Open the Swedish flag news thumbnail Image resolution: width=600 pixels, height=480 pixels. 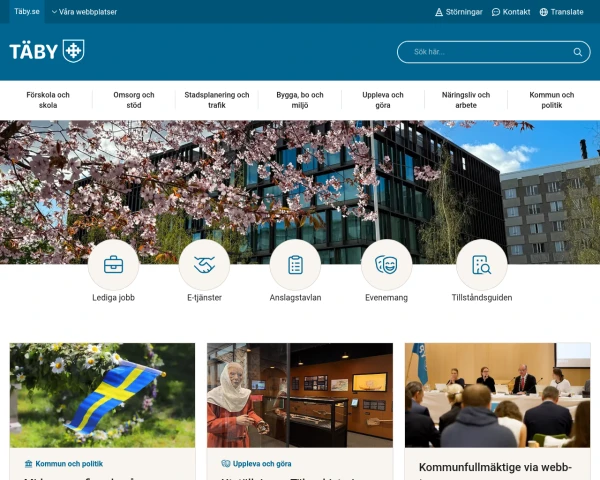pyautogui.click(x=102, y=395)
